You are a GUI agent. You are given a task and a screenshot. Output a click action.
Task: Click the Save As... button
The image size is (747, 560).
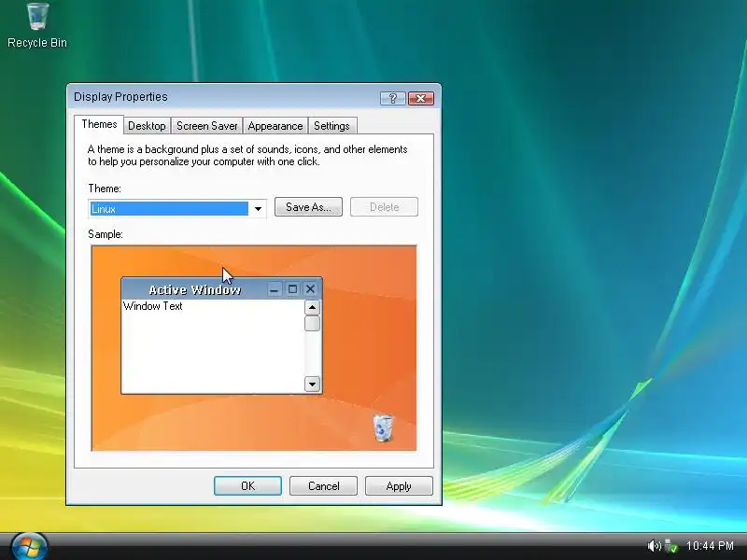[308, 206]
